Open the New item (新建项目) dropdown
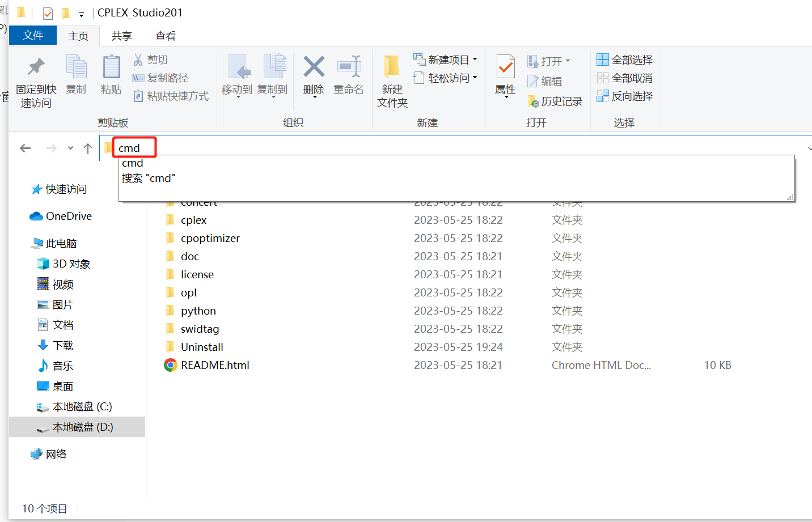This screenshot has height=522, width=812. click(445, 60)
